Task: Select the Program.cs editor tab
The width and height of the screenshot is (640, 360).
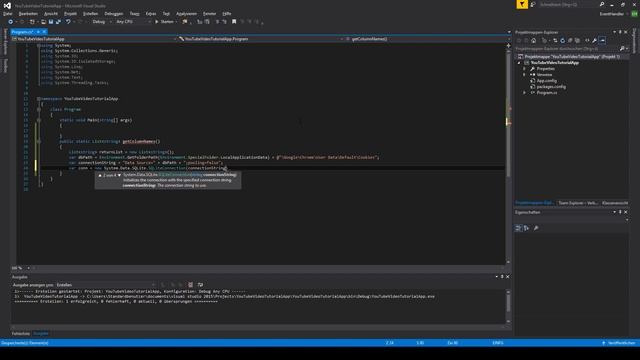Action: point(22,32)
